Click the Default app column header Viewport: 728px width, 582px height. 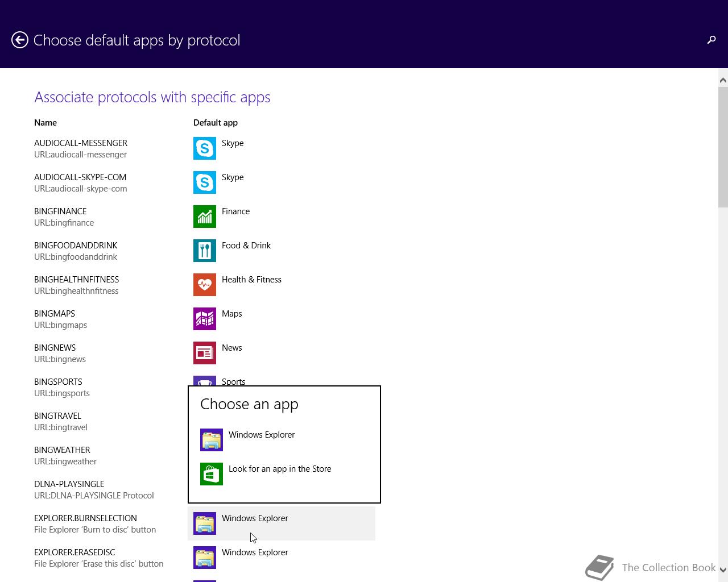point(216,123)
